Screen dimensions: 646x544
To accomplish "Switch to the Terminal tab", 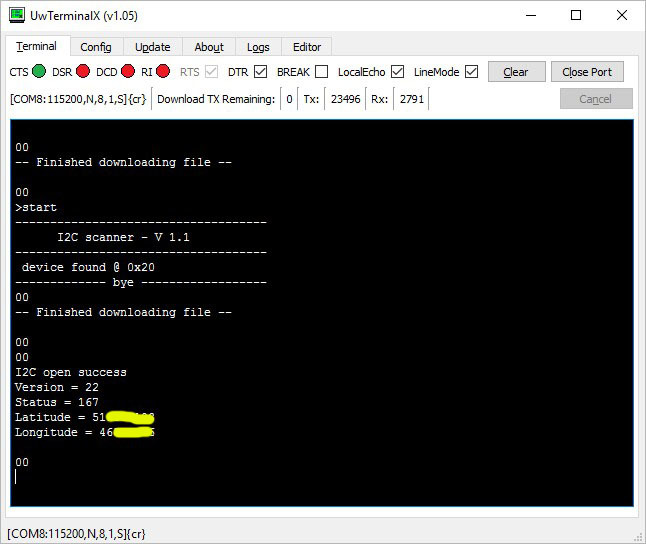I will point(37,46).
